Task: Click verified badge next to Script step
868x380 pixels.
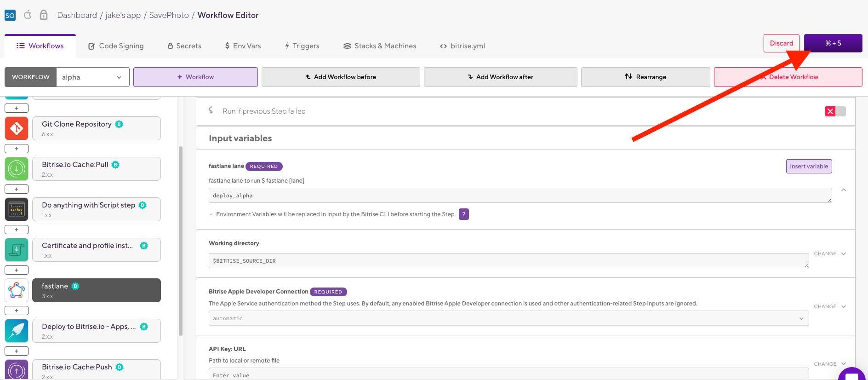Action: pos(143,205)
